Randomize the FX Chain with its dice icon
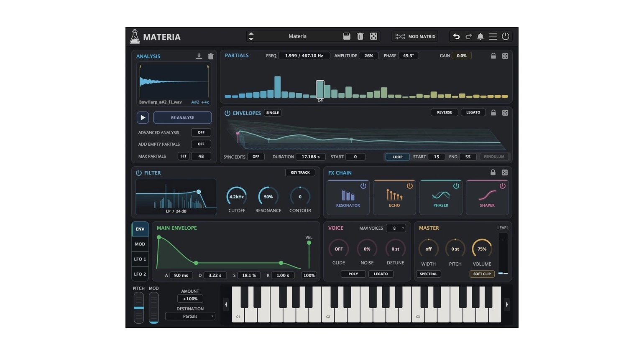 coord(505,172)
